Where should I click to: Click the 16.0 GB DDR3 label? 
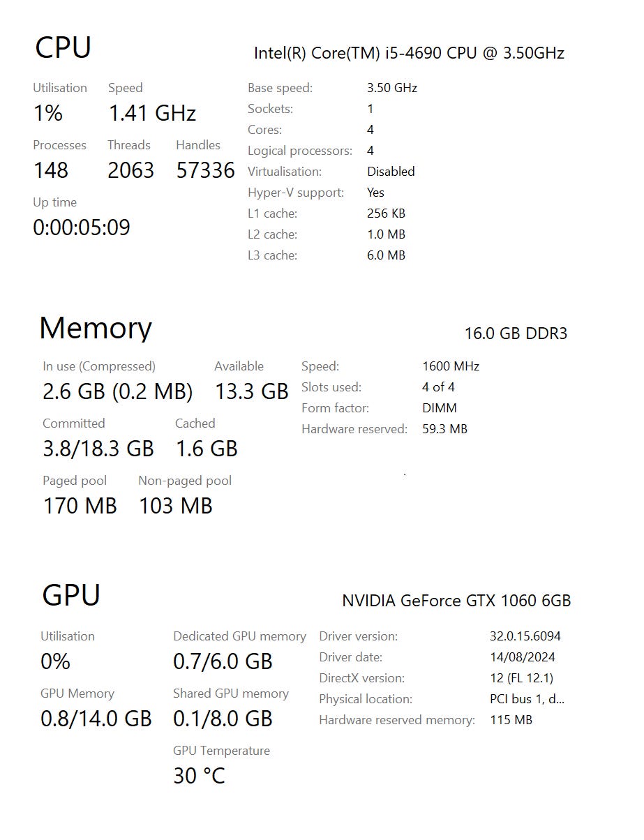(516, 333)
